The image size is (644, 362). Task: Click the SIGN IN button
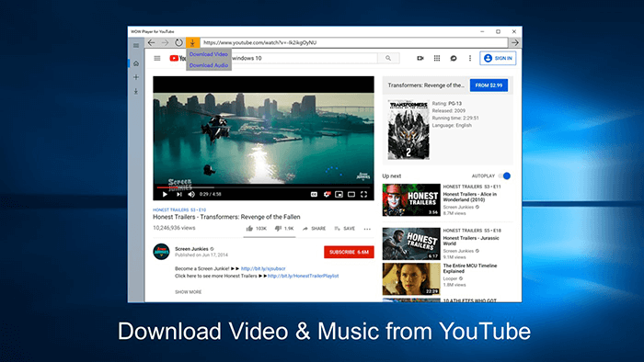pos(498,58)
